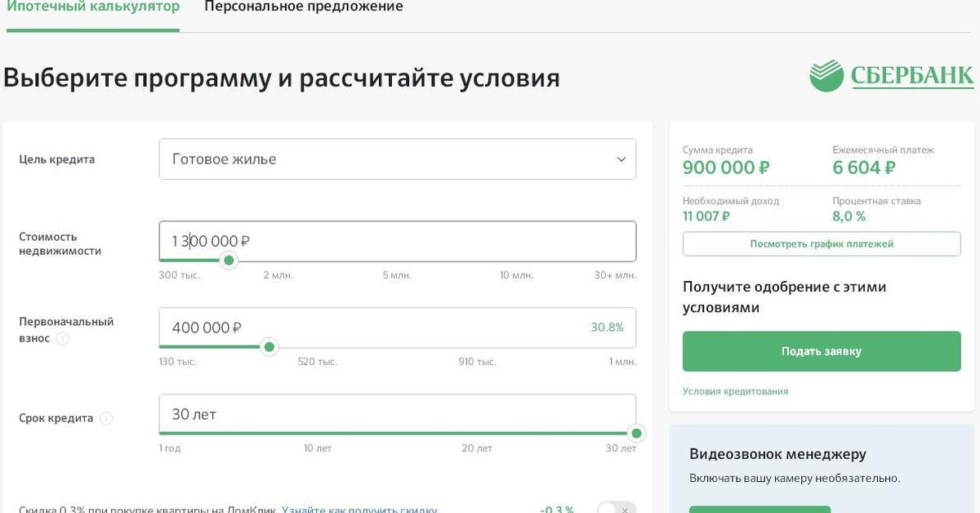The width and height of the screenshot is (980, 513).
Task: Click Посмотреть график платежей button
Action: click(822, 244)
